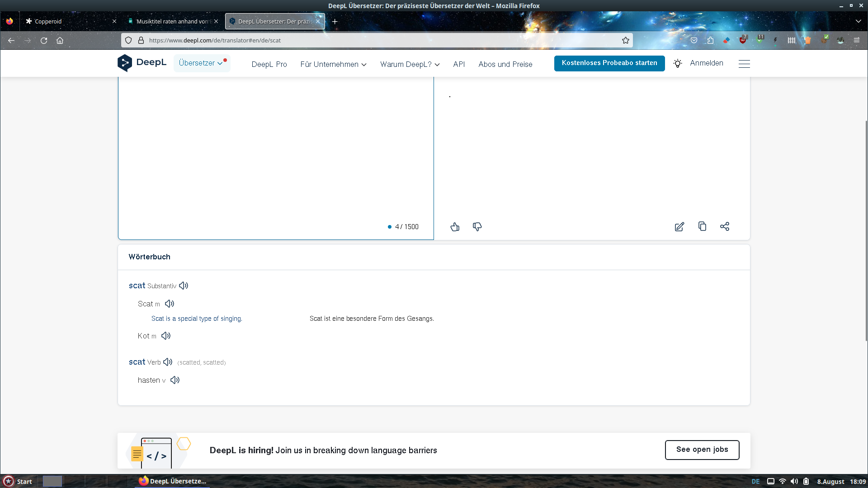Viewport: 868px width, 488px height.
Task: Play pronunciation of scat Verb
Action: click(168, 362)
